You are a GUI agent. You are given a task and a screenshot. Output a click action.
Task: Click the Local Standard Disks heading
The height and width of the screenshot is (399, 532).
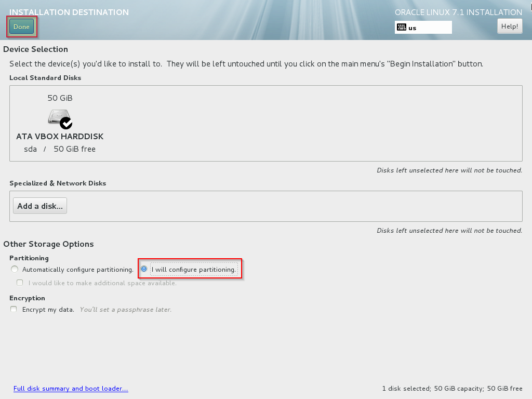pyautogui.click(x=45, y=78)
